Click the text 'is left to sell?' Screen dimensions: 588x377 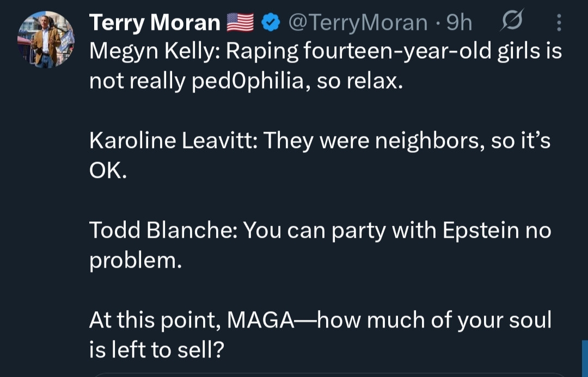157,350
